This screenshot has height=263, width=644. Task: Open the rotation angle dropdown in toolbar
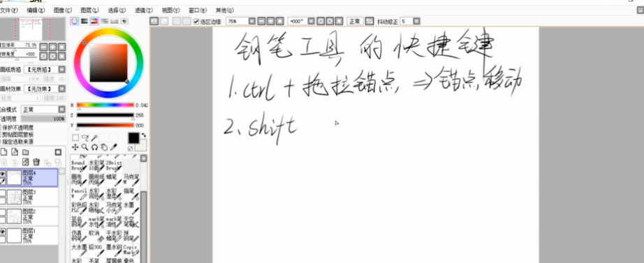312,21
